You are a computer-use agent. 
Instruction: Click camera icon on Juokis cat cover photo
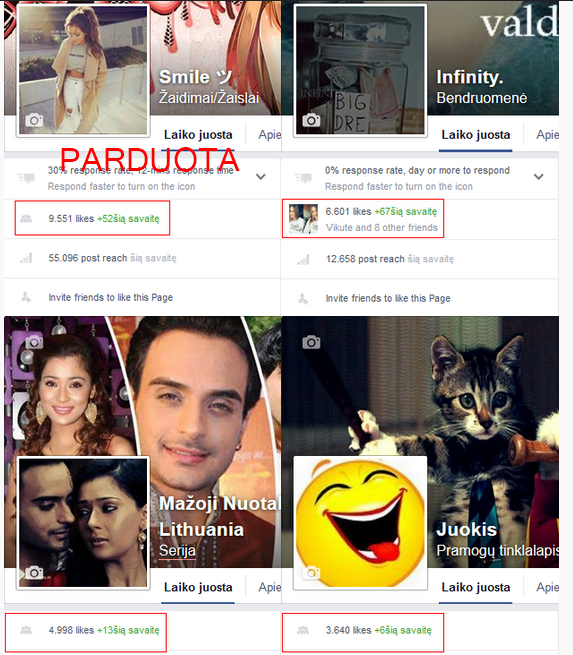point(311,342)
